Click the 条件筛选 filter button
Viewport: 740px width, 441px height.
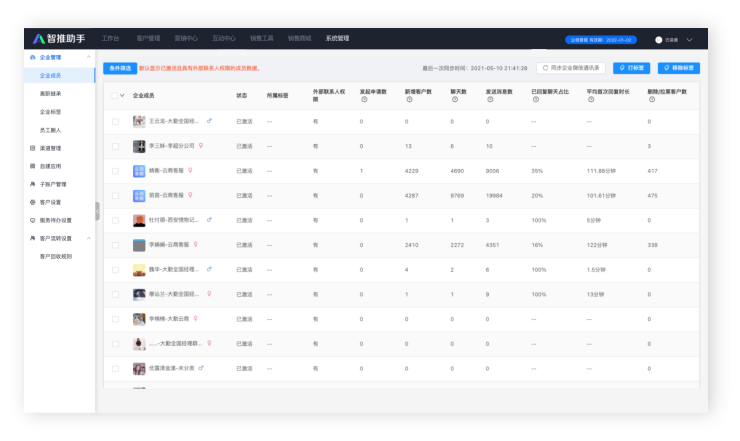click(x=120, y=68)
